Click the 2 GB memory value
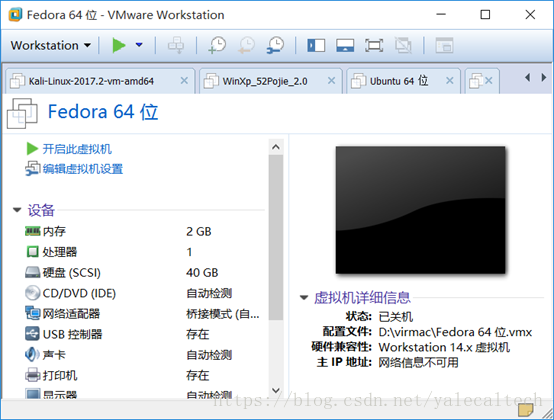 (199, 232)
